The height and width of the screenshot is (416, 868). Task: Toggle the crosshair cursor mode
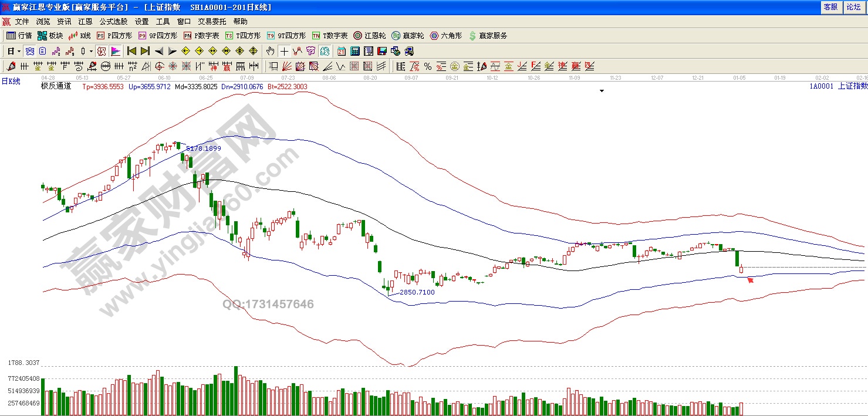284,51
